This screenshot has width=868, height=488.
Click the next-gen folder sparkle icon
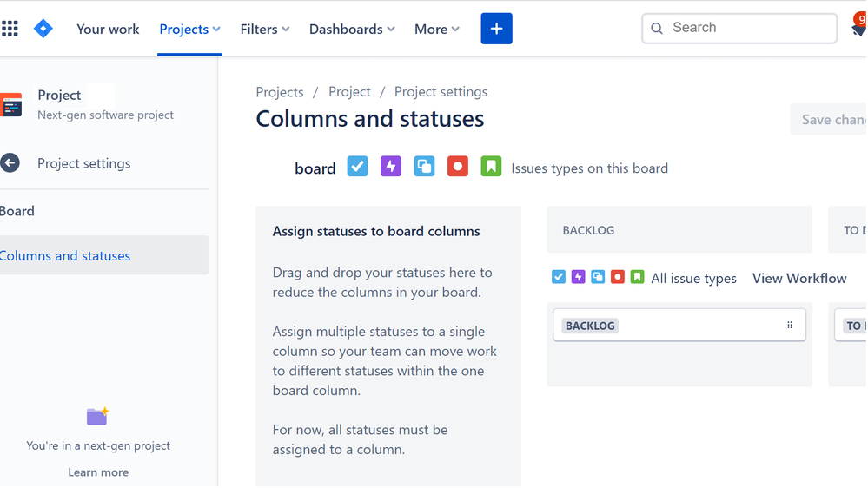pos(98,416)
